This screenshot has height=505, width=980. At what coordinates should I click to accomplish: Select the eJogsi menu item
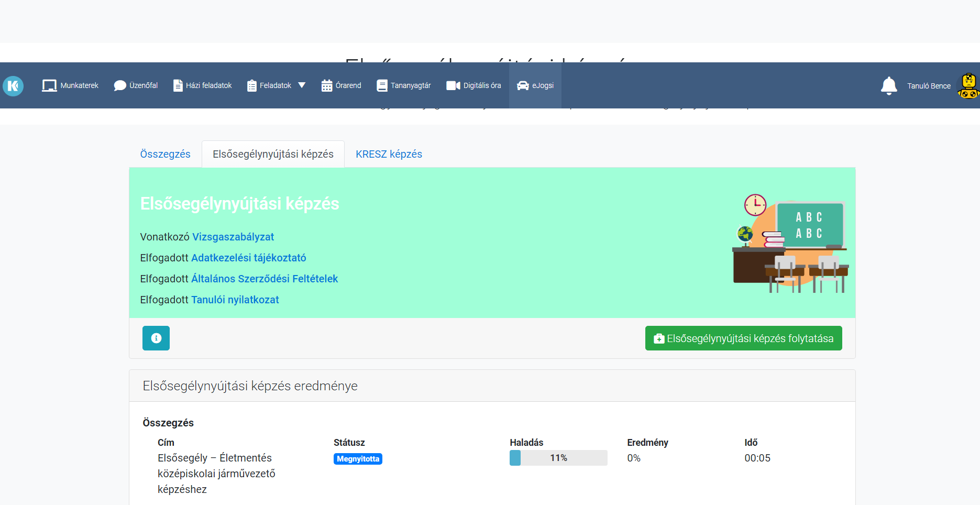point(535,85)
